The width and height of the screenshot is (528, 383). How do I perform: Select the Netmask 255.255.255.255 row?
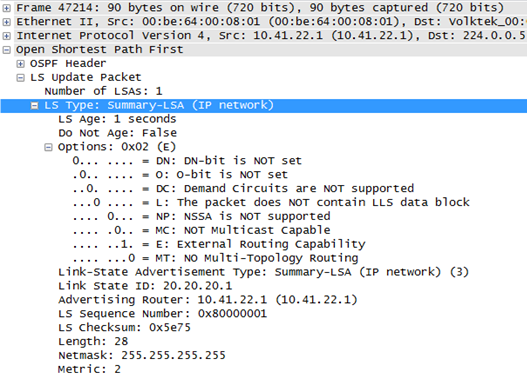[142, 356]
